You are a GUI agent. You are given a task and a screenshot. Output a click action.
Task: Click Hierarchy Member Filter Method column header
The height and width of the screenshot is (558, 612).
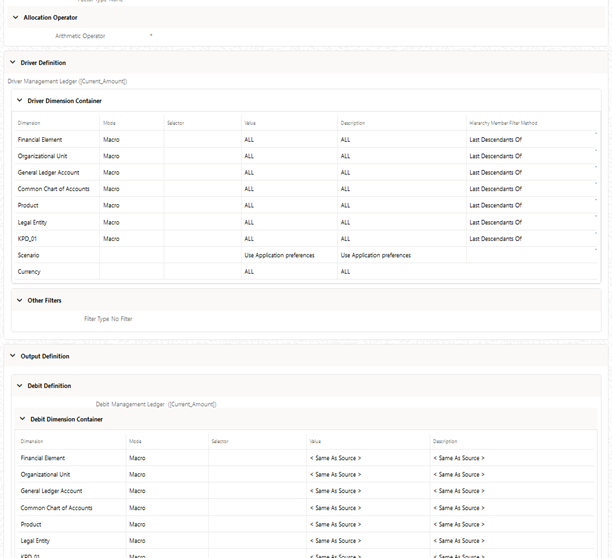(503, 123)
